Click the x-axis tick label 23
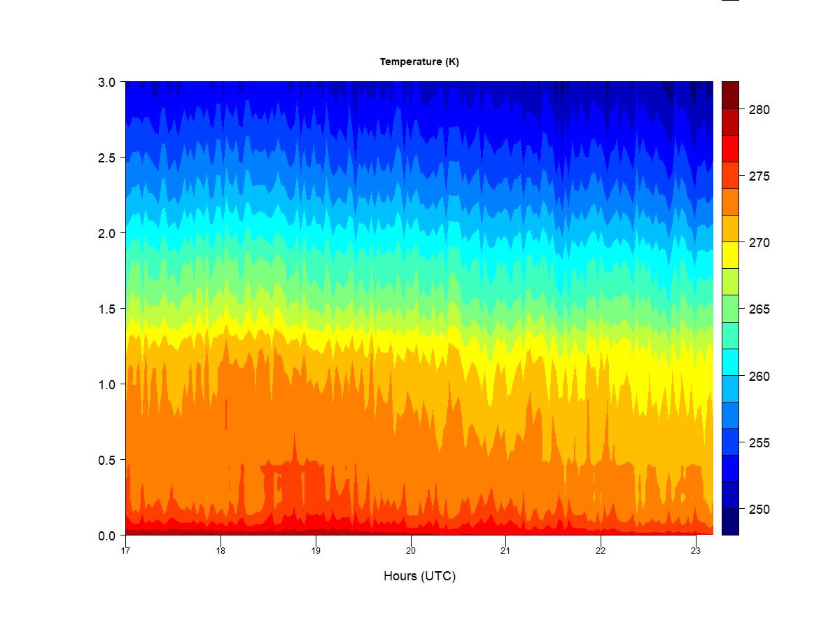This screenshot has width=840, height=630. point(696,550)
